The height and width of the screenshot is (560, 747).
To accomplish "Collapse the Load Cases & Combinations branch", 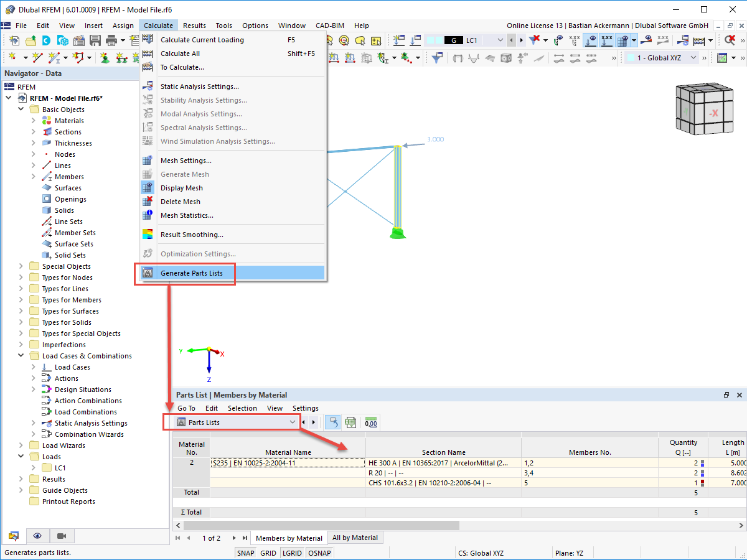I will click(x=21, y=355).
